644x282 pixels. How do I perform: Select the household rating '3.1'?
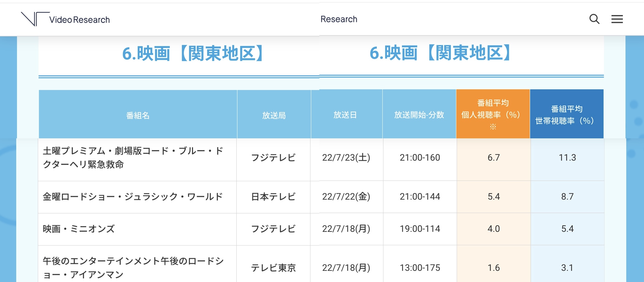(x=567, y=268)
